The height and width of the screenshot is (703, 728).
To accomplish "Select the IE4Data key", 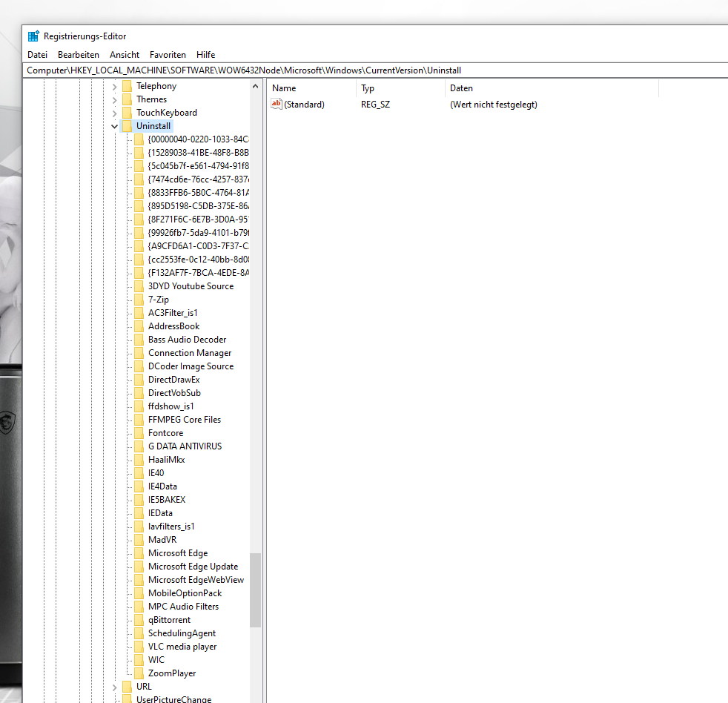I will click(x=162, y=486).
